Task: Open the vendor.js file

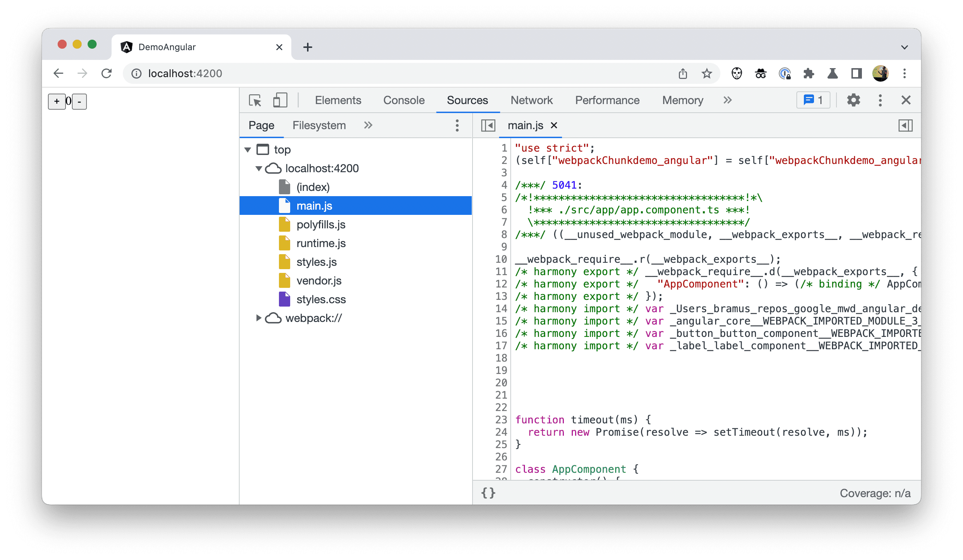Action: 319,280
